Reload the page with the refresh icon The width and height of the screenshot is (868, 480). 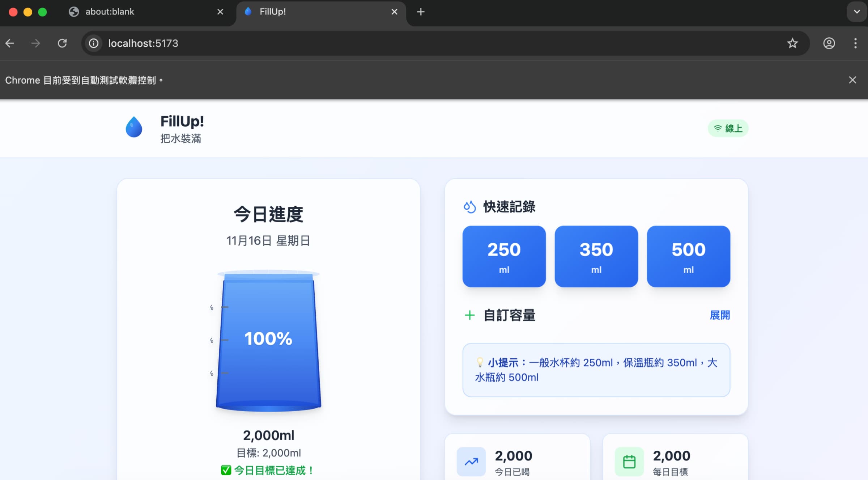[62, 43]
